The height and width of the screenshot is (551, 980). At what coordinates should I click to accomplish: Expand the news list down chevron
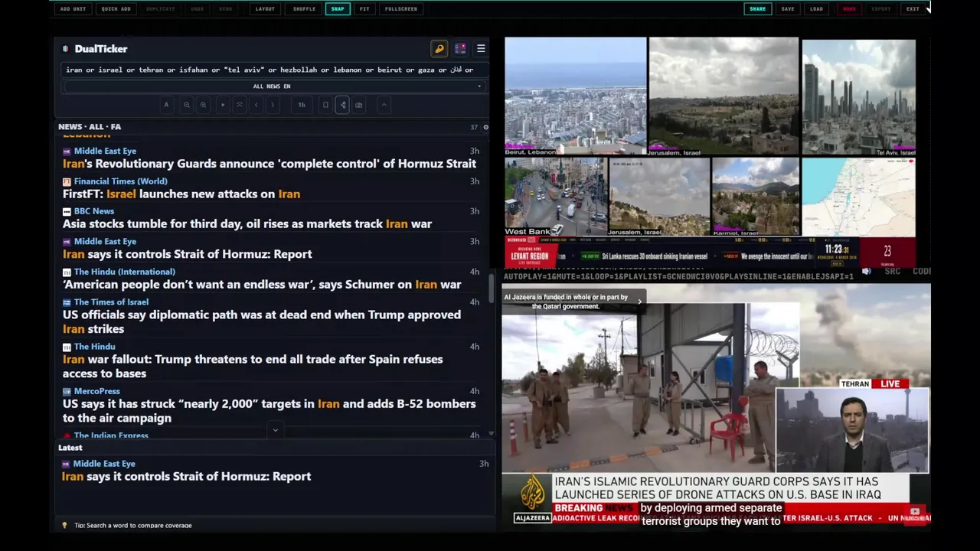(275, 430)
